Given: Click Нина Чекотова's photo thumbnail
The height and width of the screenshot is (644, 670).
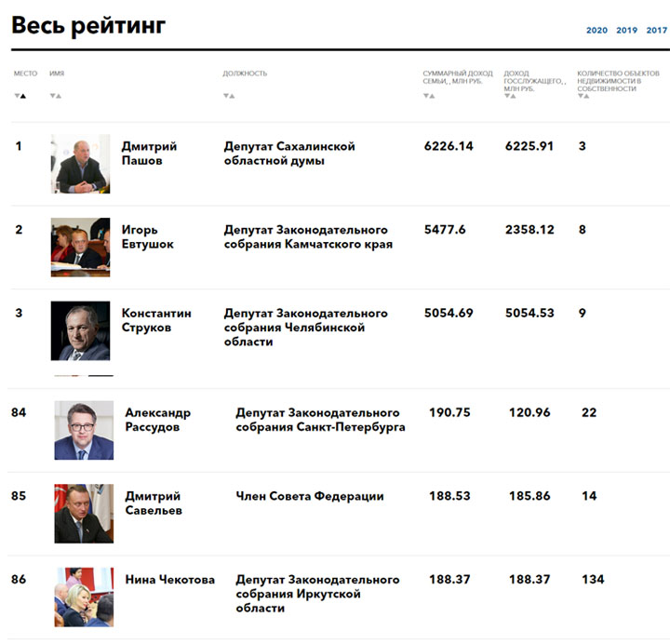Looking at the screenshot, I should coord(84,597).
